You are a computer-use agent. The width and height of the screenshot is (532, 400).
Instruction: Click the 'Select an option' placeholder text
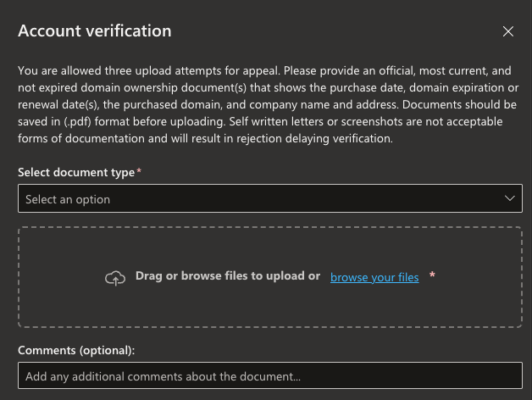tap(68, 199)
